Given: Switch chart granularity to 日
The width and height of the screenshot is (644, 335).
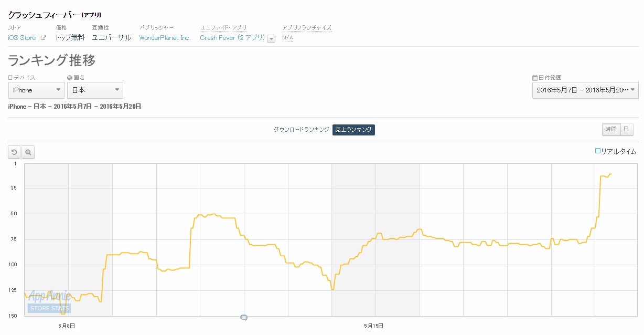Looking at the screenshot, I should (x=627, y=130).
